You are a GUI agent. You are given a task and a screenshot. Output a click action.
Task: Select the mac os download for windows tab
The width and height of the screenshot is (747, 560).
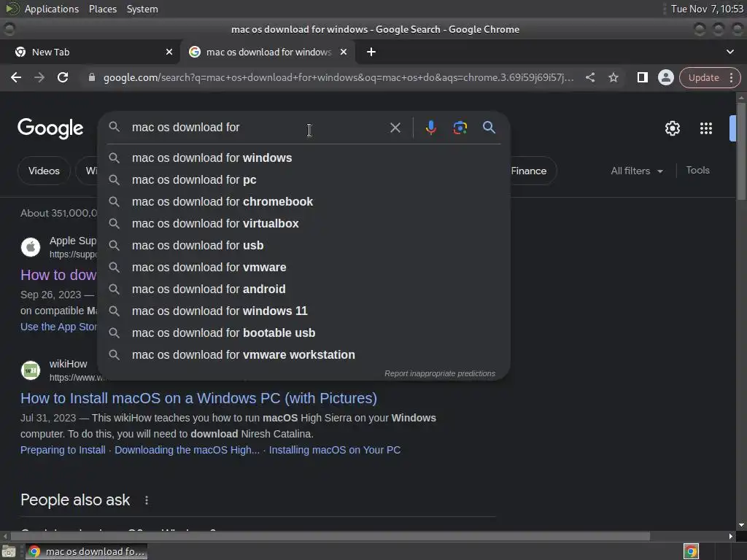[x=267, y=52]
